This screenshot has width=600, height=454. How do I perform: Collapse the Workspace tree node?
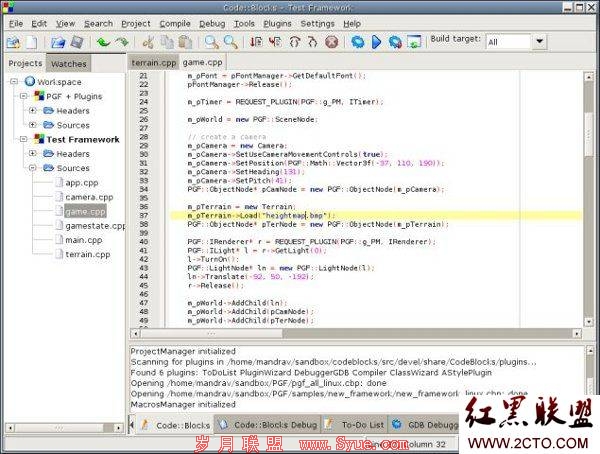14,81
